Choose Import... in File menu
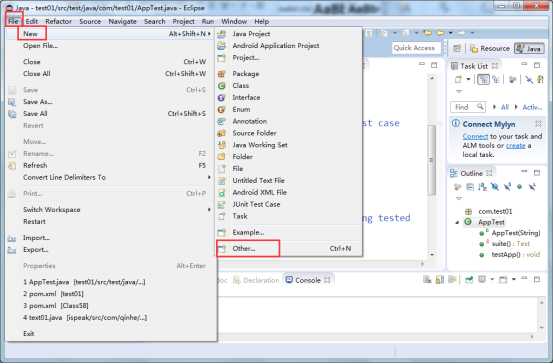The height and width of the screenshot is (364, 553). click(111, 238)
